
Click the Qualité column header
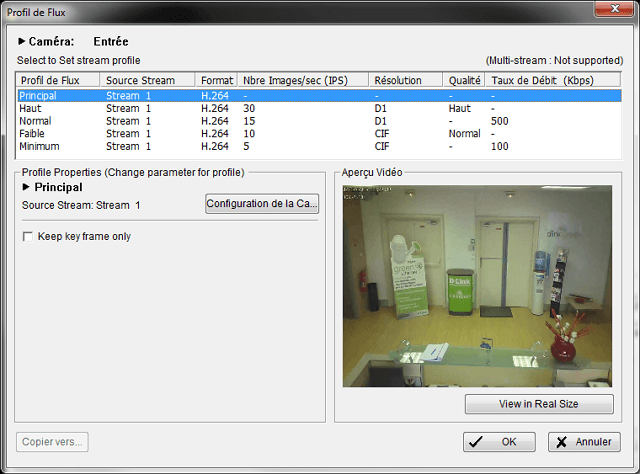point(464,80)
